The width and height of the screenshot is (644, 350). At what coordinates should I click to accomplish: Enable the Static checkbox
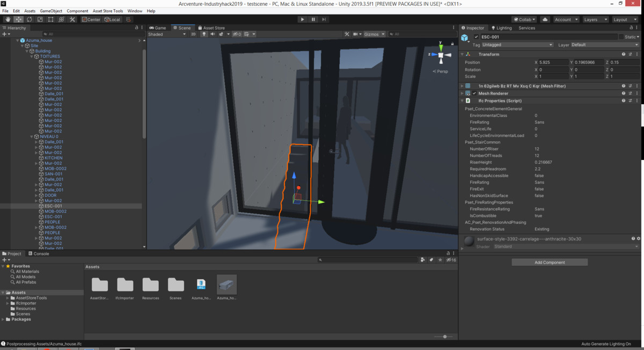pyautogui.click(x=621, y=37)
